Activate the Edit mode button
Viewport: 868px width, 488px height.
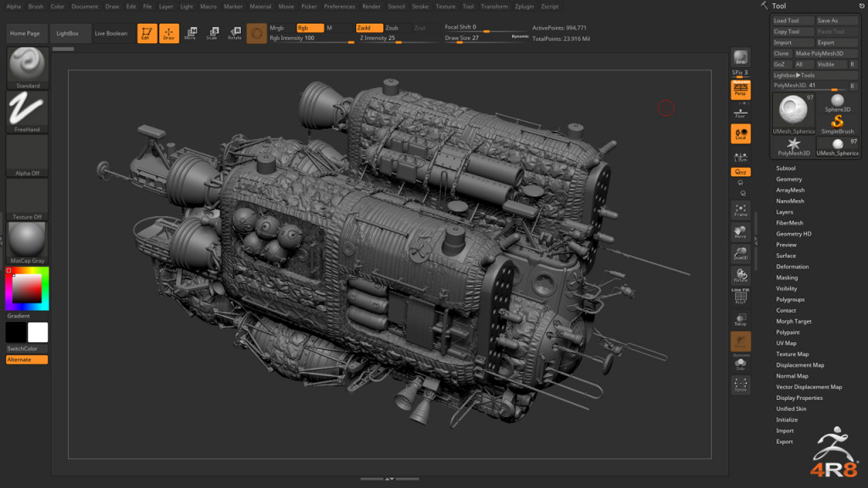147,33
